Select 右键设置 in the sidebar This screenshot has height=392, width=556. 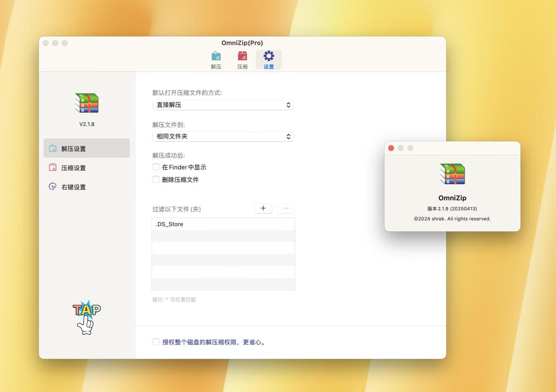[86, 187]
